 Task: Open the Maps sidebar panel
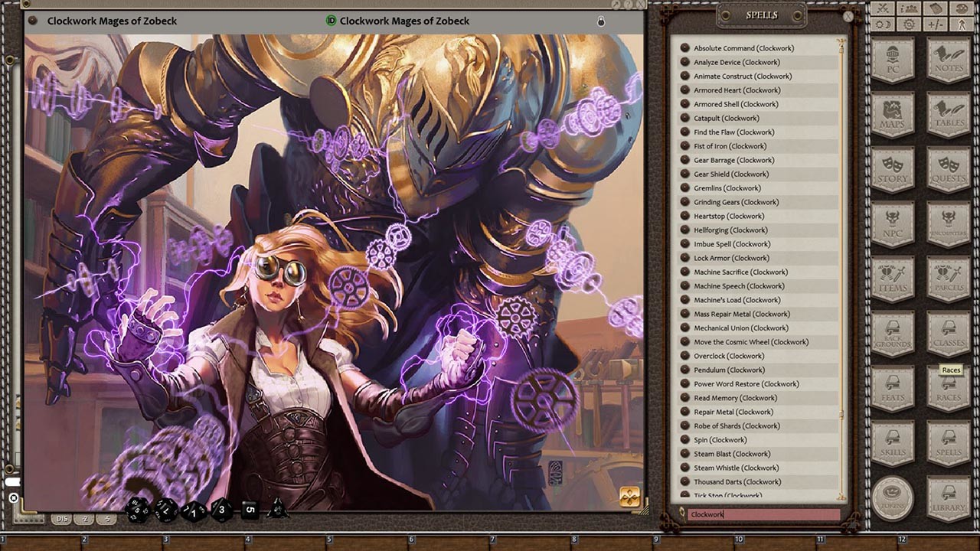(892, 116)
